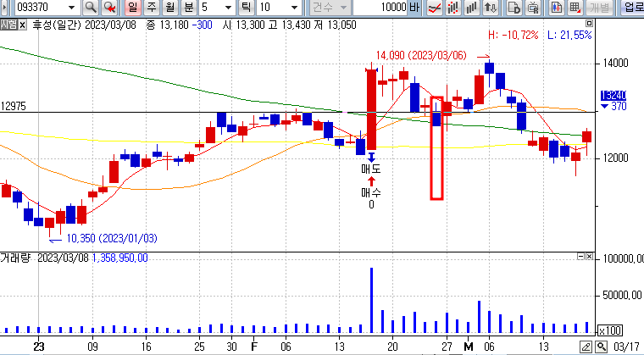The image size is (644, 355).
Task: Select the daily (일) period toggle
Action: [x=132, y=8]
